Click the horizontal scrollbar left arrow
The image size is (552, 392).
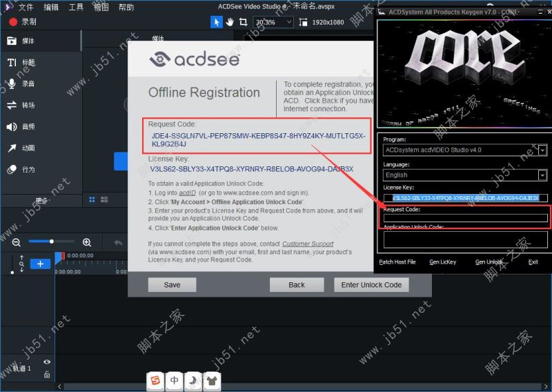59,386
